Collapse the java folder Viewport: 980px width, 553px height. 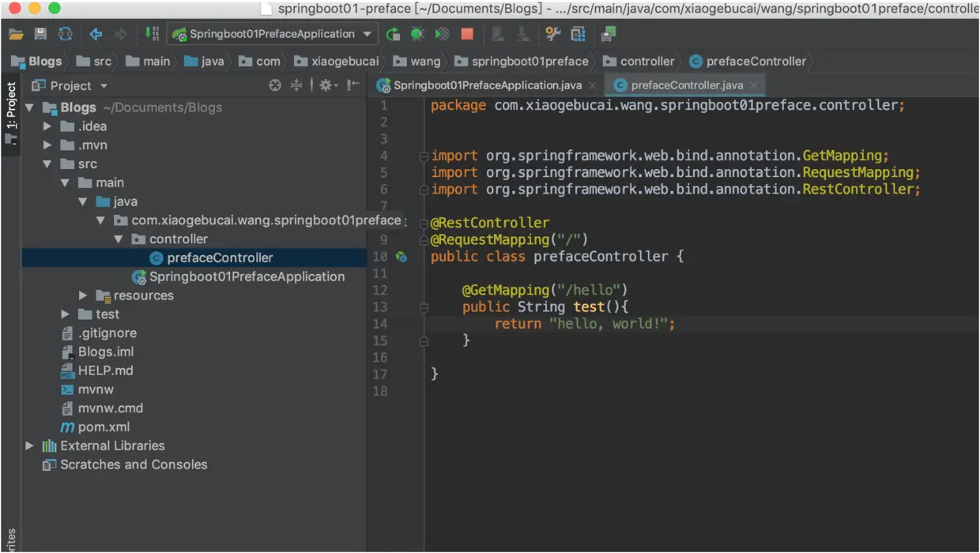click(83, 201)
